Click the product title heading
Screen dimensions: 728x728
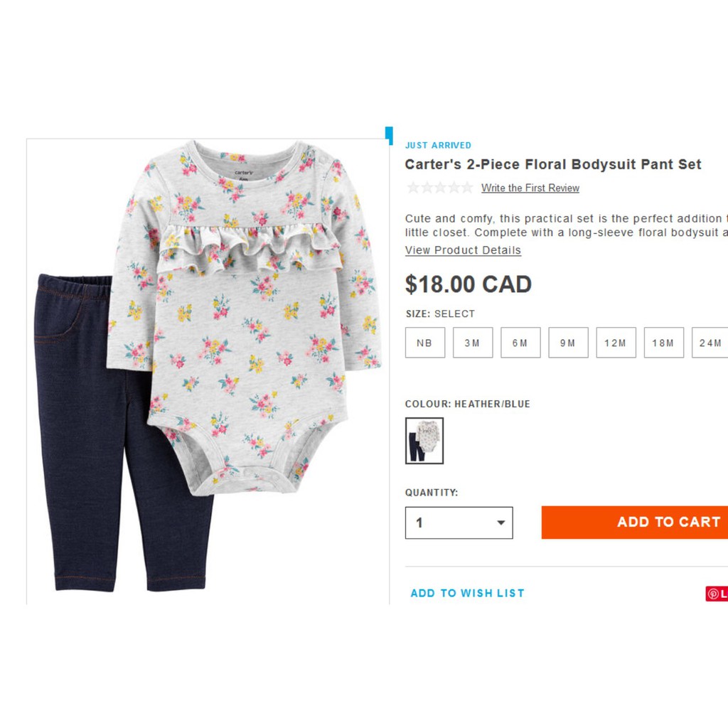[x=553, y=165]
